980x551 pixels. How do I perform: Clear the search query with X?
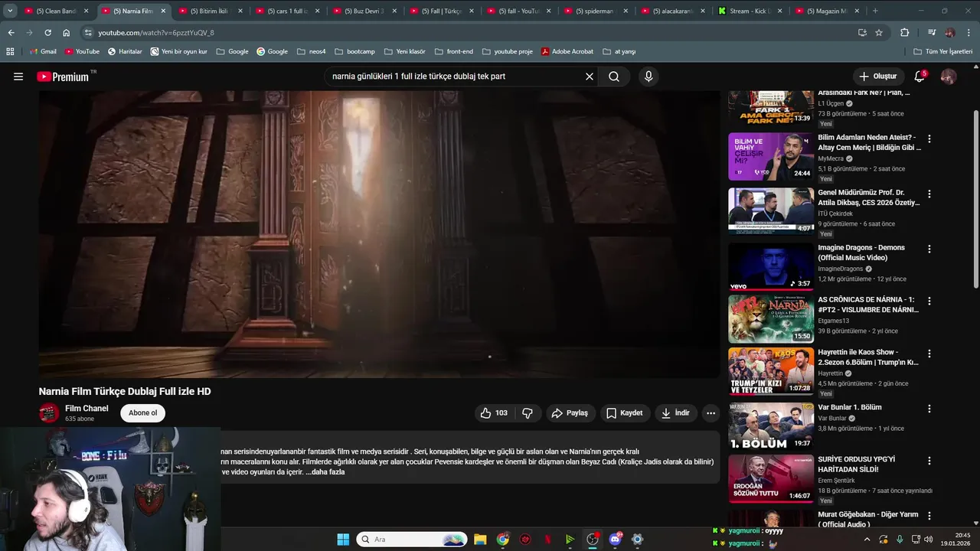pos(590,77)
